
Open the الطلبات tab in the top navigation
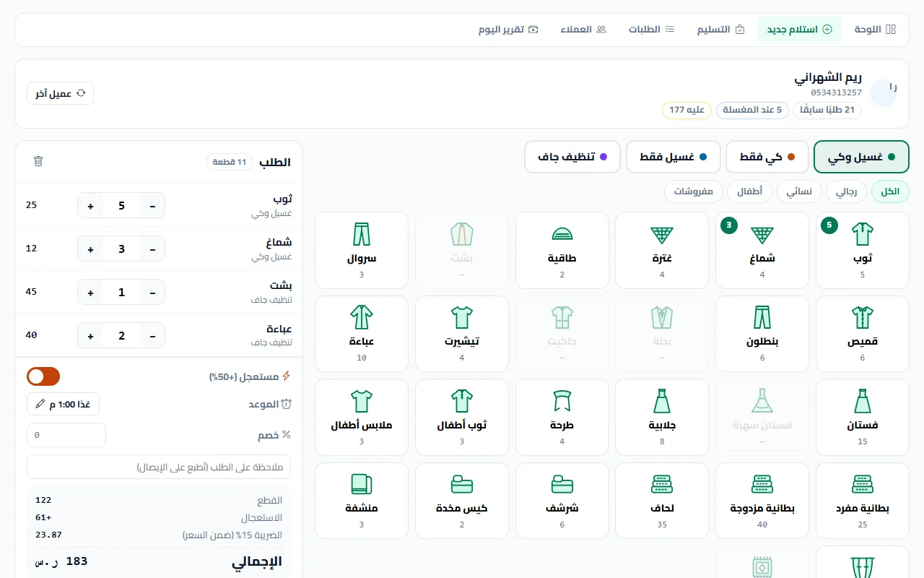651,30
